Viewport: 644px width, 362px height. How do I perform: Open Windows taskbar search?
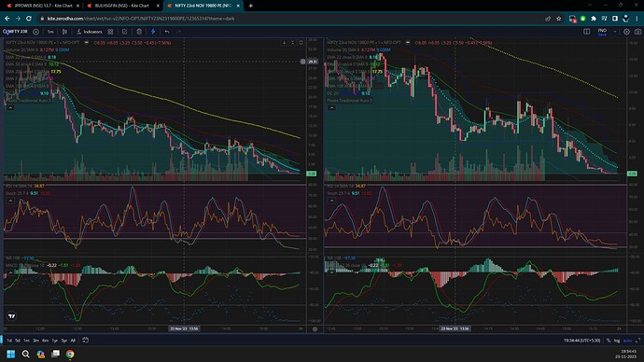pos(25,354)
